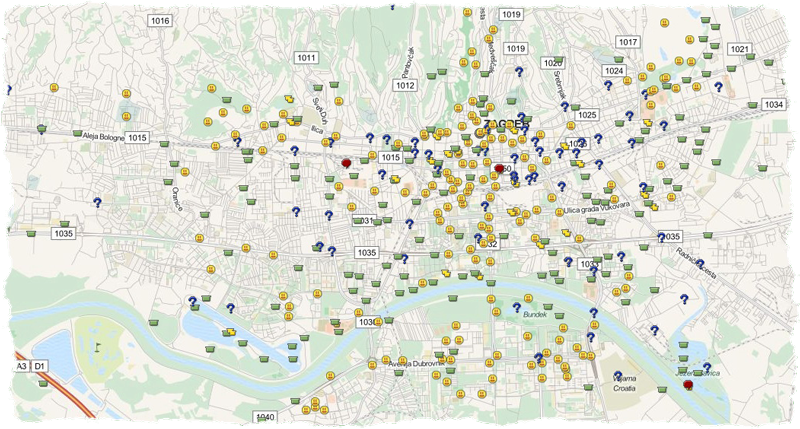
Task: Click the question mark just below 1019 shield
Action: (518, 73)
